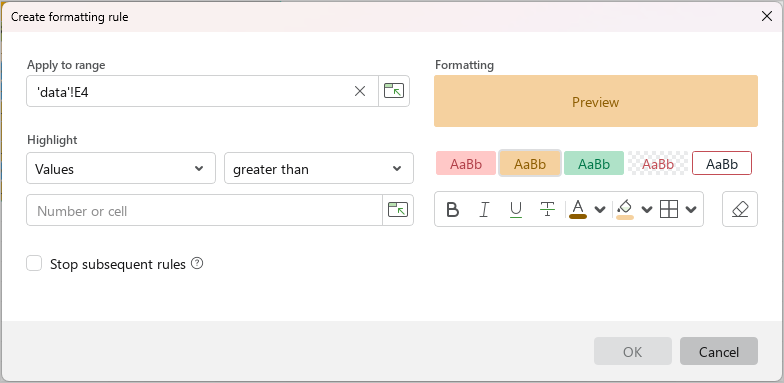
Task: Select the red text no-fill AaBb preset
Action: point(658,163)
